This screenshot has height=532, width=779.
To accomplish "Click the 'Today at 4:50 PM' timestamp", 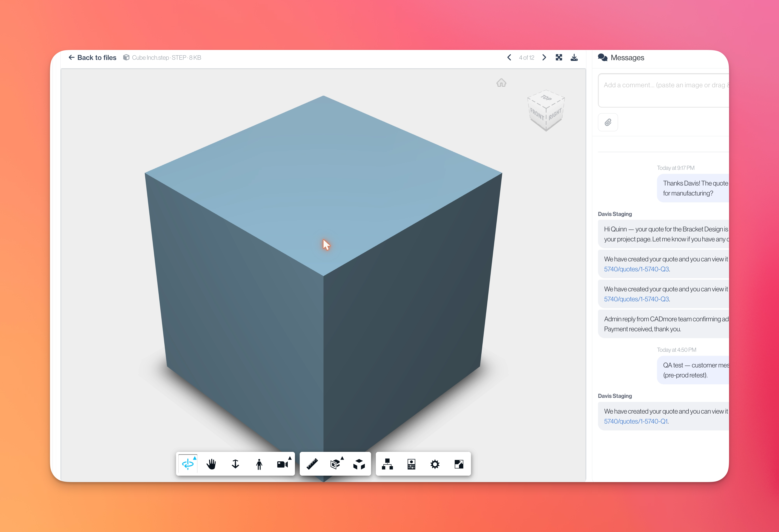I will (676, 350).
